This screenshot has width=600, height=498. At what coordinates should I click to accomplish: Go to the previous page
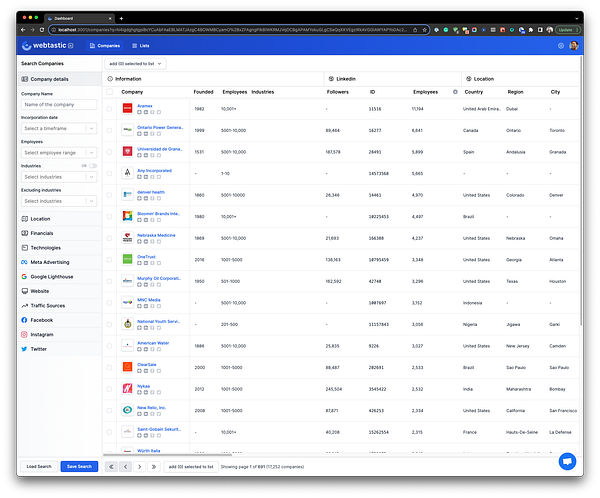(x=126, y=467)
